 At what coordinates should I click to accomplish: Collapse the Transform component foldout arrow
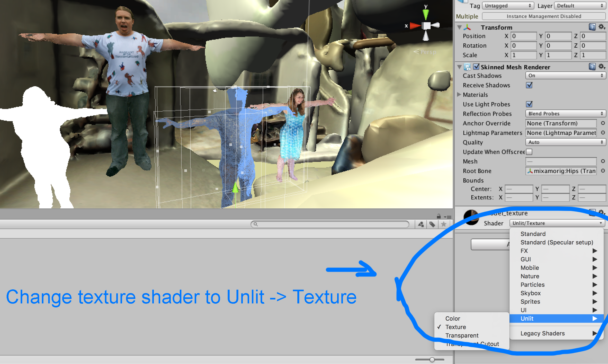(x=459, y=27)
